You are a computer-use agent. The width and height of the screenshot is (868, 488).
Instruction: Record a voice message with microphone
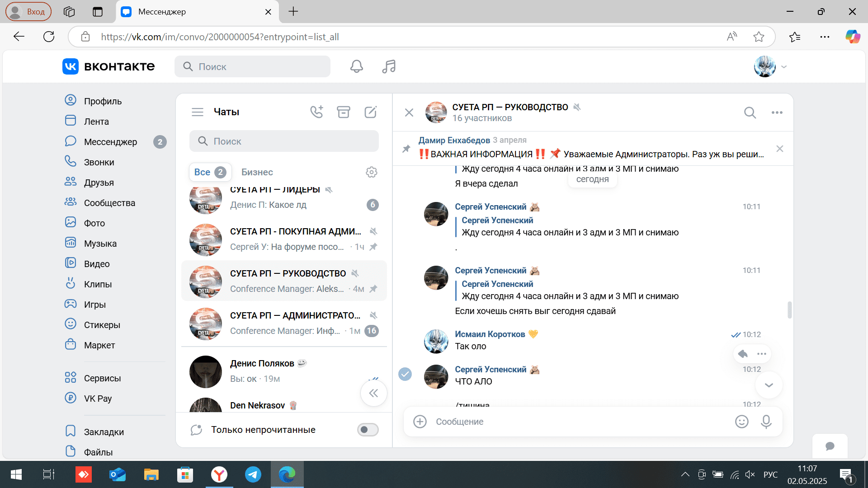point(766,422)
